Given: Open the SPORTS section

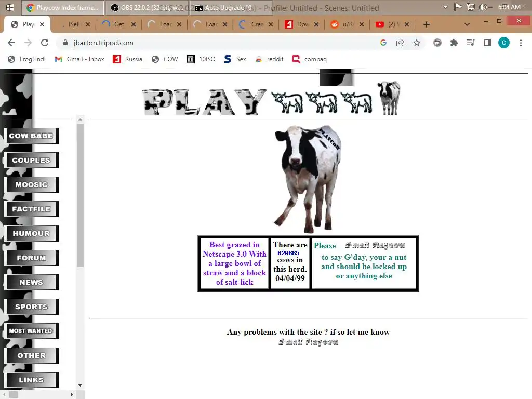Looking at the screenshot, I should tap(31, 307).
